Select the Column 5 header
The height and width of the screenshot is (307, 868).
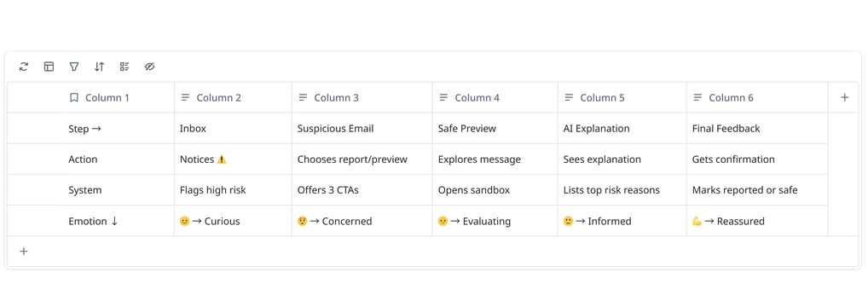[622, 97]
